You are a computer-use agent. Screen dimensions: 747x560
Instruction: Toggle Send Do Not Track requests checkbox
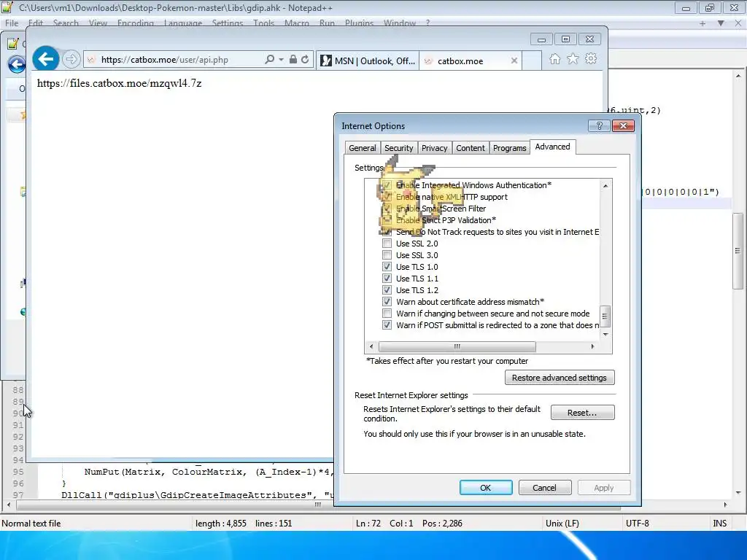(387, 232)
